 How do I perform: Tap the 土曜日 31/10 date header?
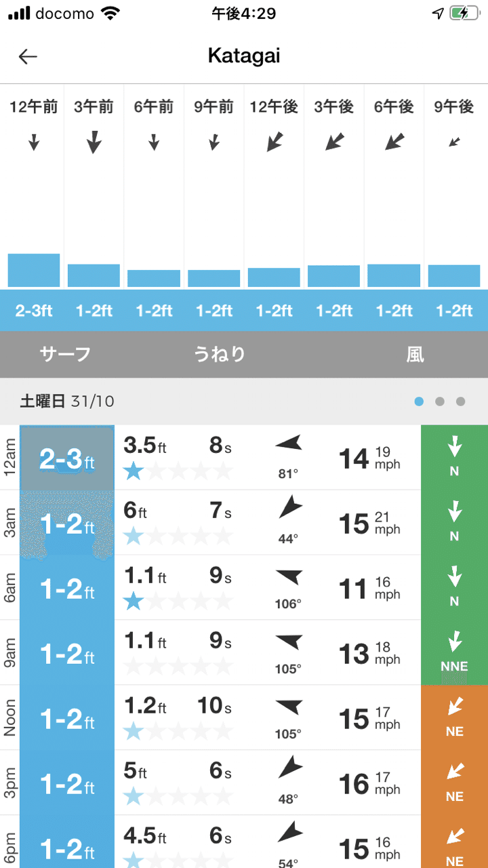click(68, 401)
